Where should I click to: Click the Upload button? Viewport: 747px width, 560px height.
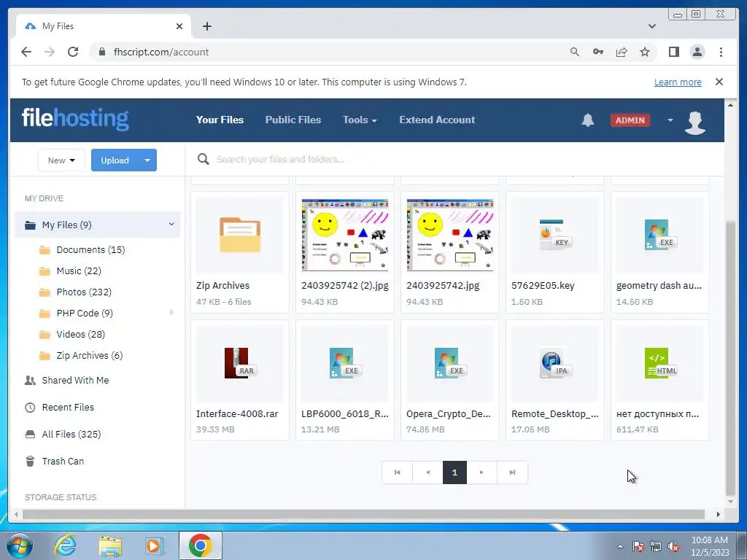(x=115, y=160)
